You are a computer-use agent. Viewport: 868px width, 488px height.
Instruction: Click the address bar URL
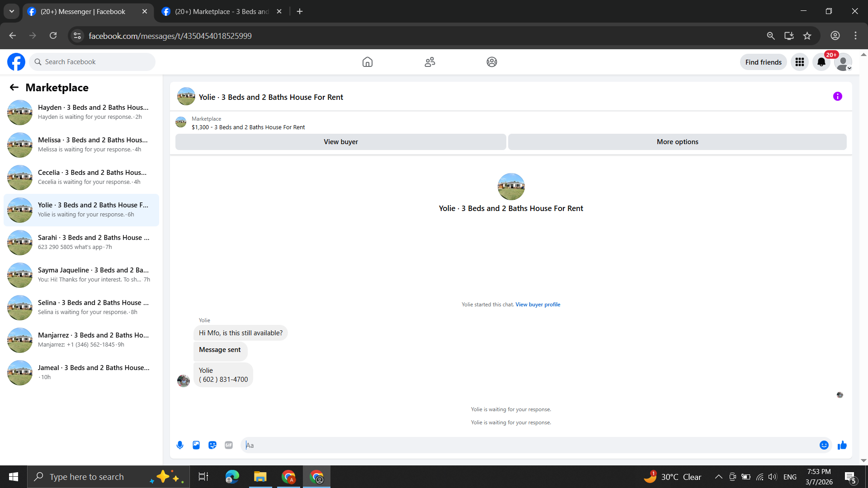click(170, 36)
